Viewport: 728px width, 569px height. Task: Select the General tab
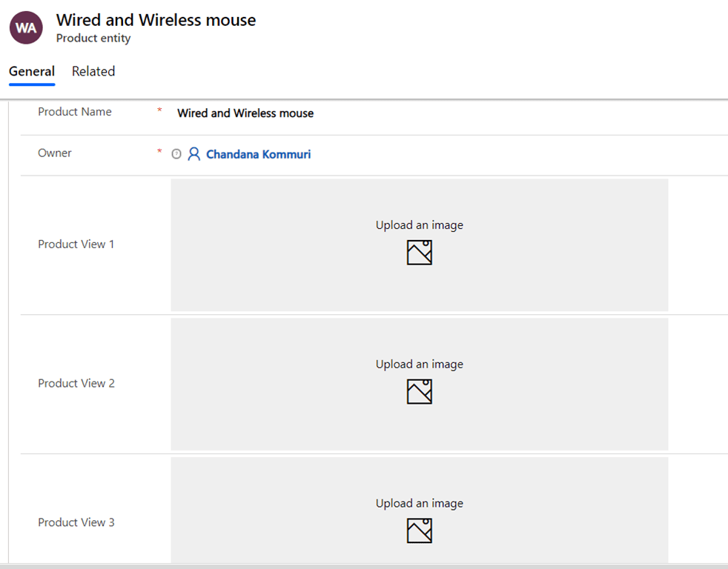coord(32,71)
